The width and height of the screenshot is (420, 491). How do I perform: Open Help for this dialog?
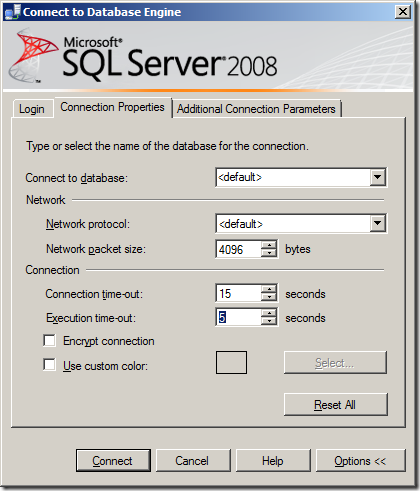pos(273,461)
